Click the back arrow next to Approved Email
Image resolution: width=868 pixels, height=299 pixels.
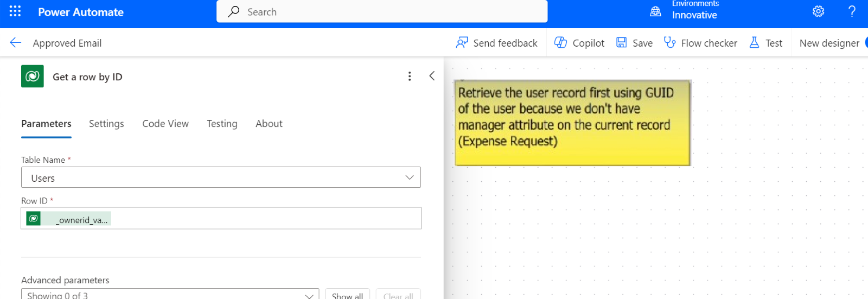click(x=15, y=43)
